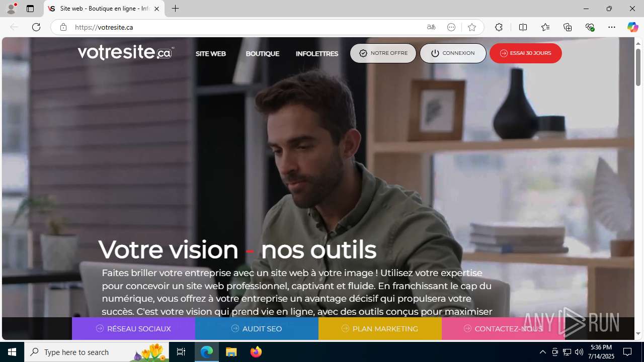Screen dimensions: 644x362
Task: Open the volume control icon
Action: pos(579,352)
